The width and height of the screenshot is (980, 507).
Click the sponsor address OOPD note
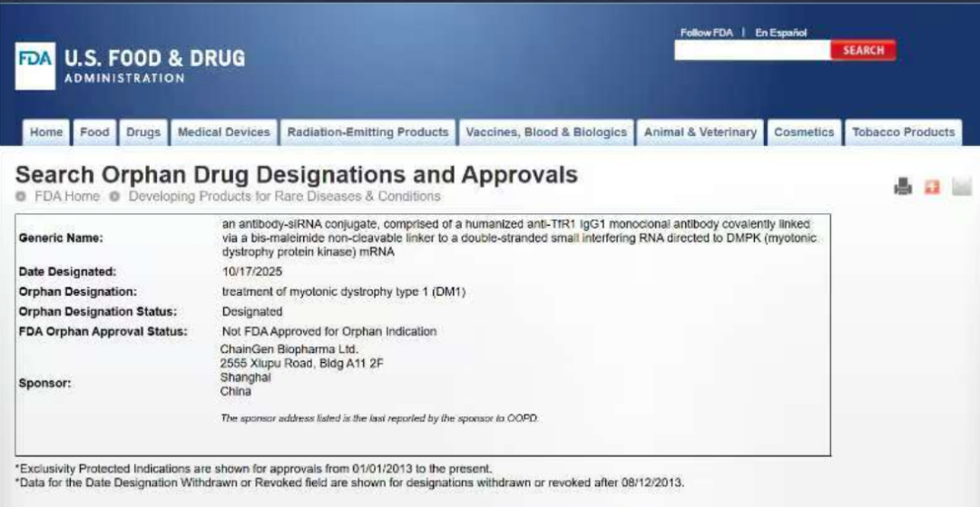pos(379,418)
